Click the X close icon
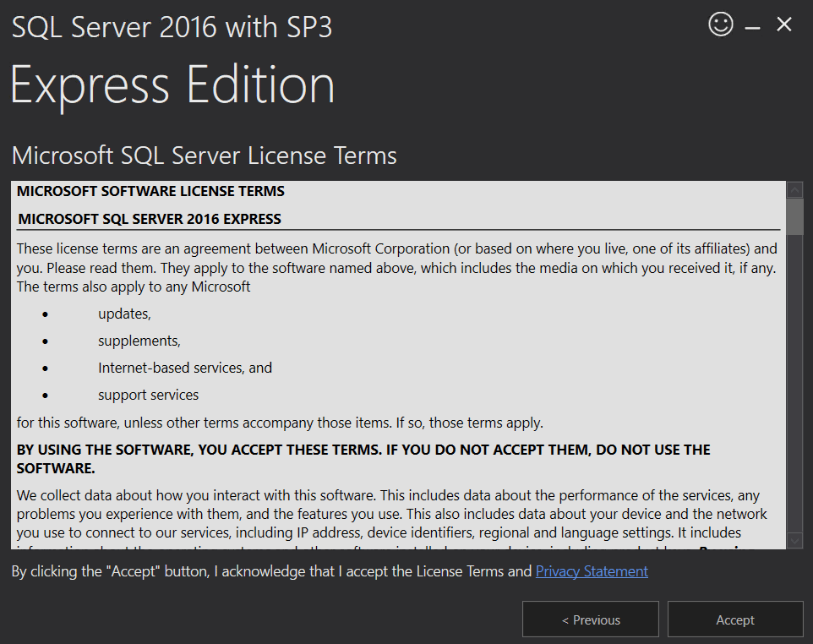Image resolution: width=813 pixels, height=644 pixels. coord(783,24)
